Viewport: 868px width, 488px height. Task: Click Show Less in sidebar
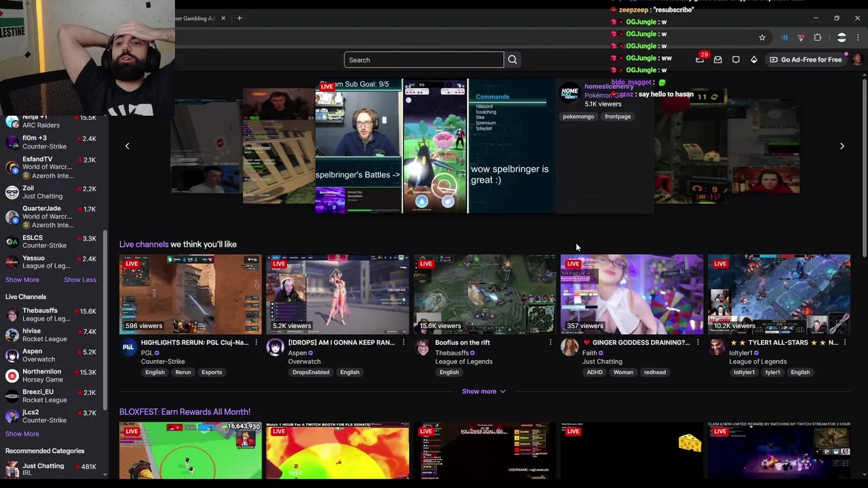tap(80, 280)
